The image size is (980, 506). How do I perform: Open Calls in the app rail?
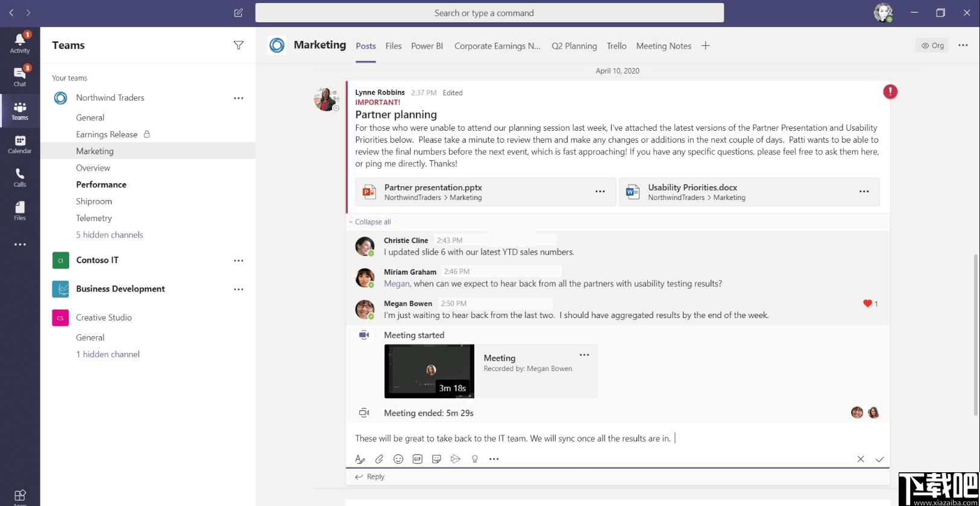(x=20, y=178)
